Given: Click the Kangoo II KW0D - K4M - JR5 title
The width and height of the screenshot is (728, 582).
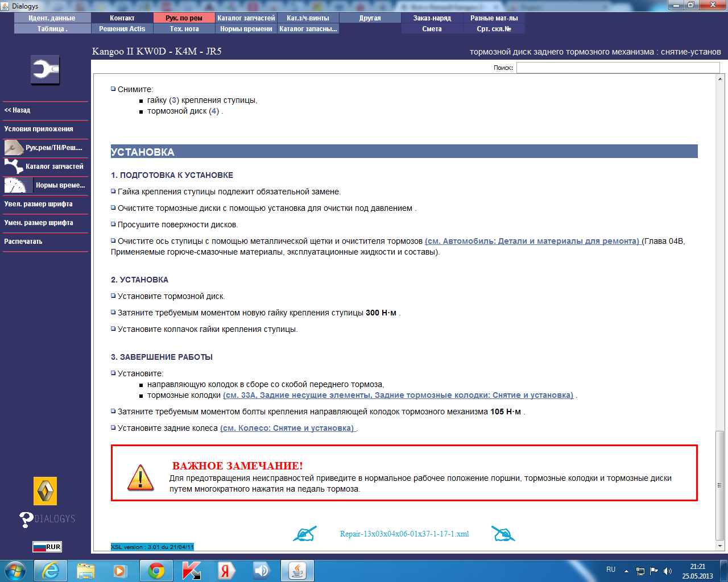Looking at the screenshot, I should 157,51.
